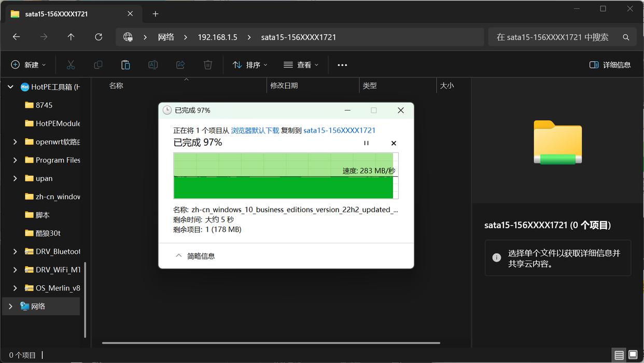The width and height of the screenshot is (644, 363).
Task: Expand the openwrt folder in tree
Action: pos(15,142)
